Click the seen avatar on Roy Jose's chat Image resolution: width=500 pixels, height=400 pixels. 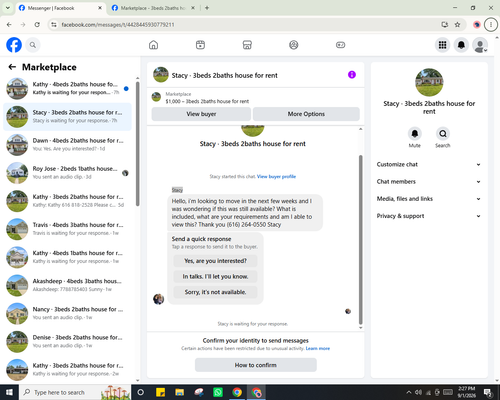(x=125, y=173)
